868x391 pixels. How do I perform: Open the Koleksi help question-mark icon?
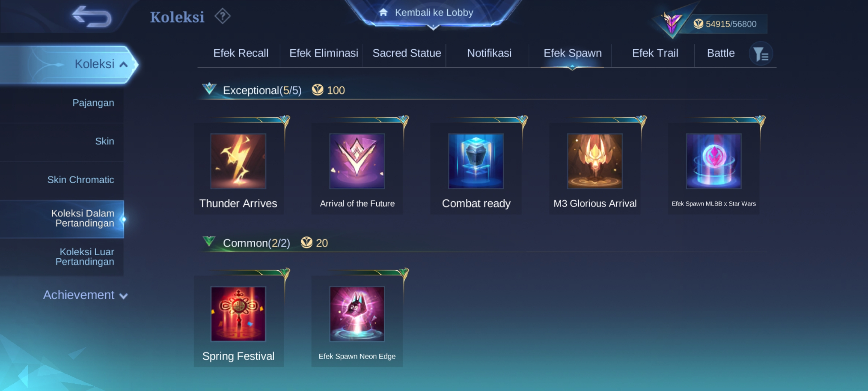(x=222, y=16)
